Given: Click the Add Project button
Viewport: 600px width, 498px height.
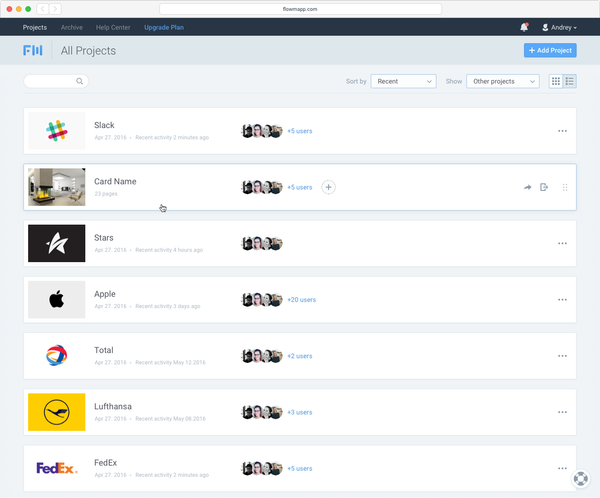Looking at the screenshot, I should tap(550, 50).
